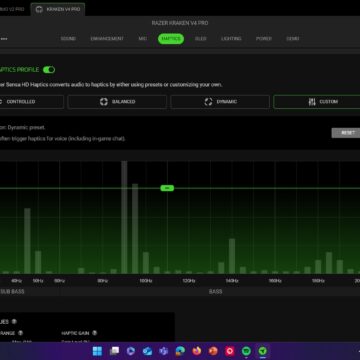Screen dimensions: 360x360
Task: Click the 40Hz frequency label
Action: (16, 281)
